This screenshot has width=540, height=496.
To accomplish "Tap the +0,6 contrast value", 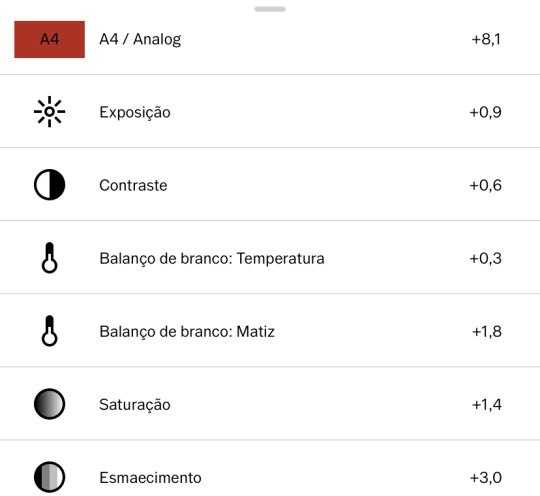I will pyautogui.click(x=485, y=185).
